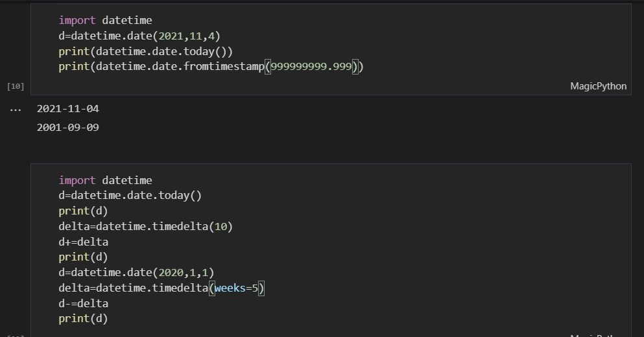Click the execution count [10] label
The width and height of the screenshot is (644, 337).
tap(15, 86)
